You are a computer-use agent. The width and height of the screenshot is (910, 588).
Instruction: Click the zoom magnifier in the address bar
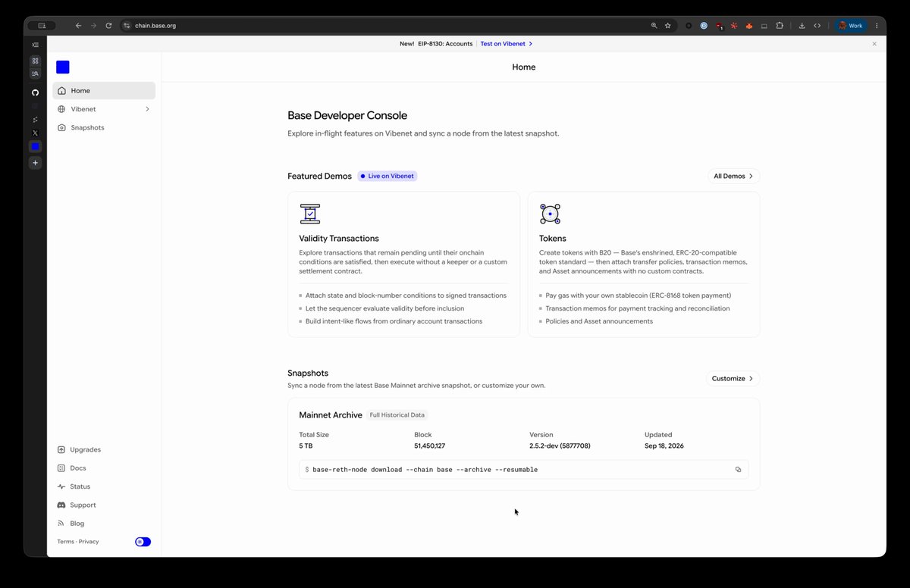coord(654,26)
